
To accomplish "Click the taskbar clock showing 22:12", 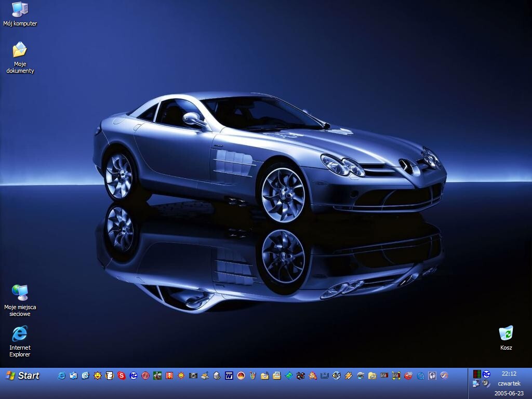I will [x=509, y=374].
